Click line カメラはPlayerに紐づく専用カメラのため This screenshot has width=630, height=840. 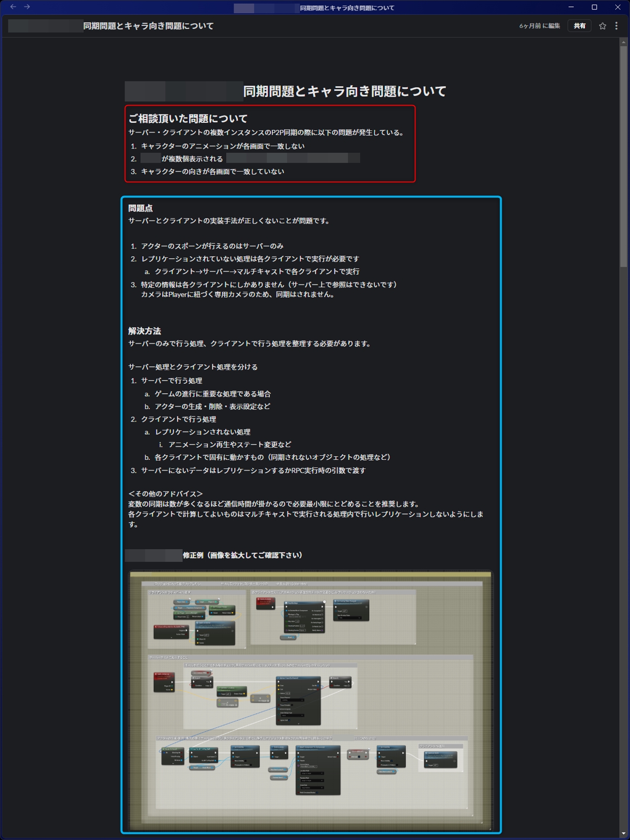click(x=238, y=295)
